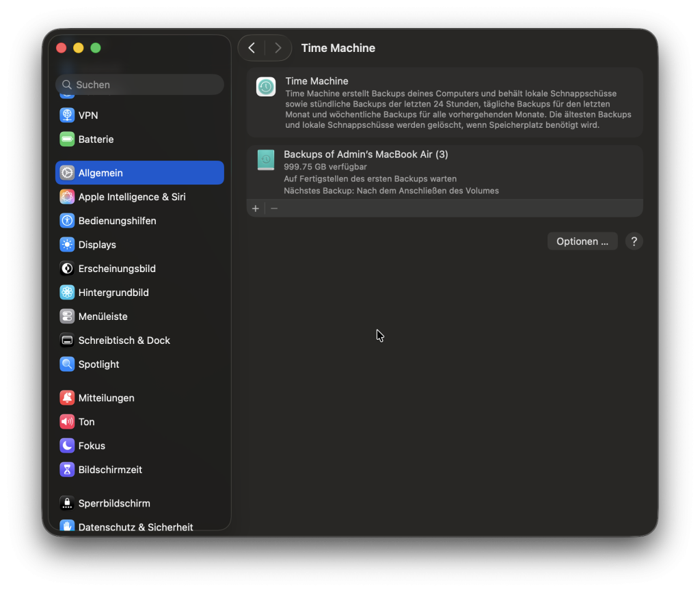This screenshot has width=700, height=592.
Task: Click 'Auf Fertigstellen des ersten Backups warten'
Action: [x=370, y=178]
